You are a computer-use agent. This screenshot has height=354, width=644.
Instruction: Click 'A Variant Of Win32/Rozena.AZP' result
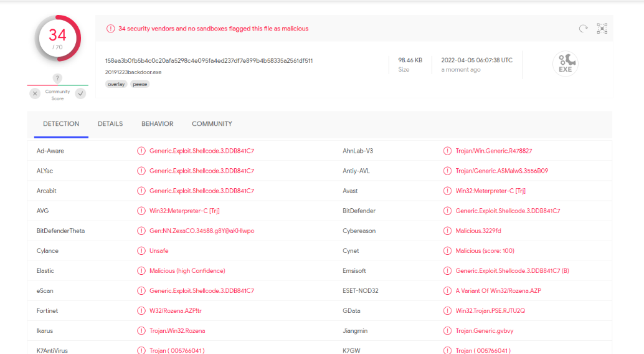498,290
